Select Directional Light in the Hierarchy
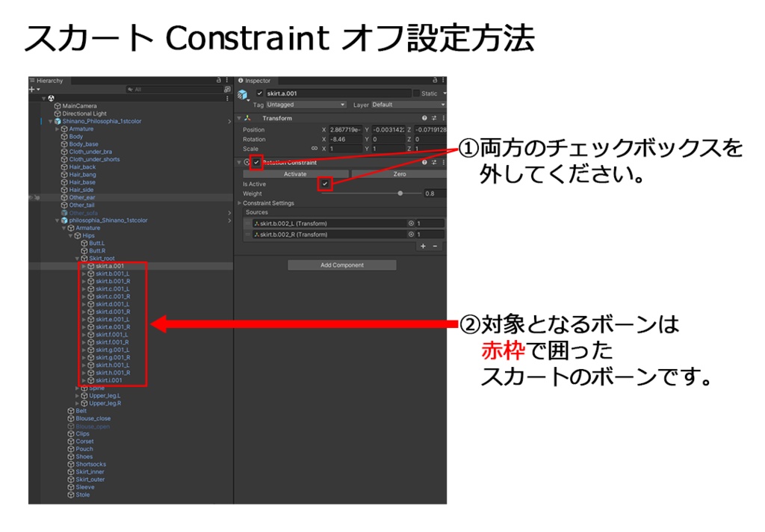 click(84, 114)
